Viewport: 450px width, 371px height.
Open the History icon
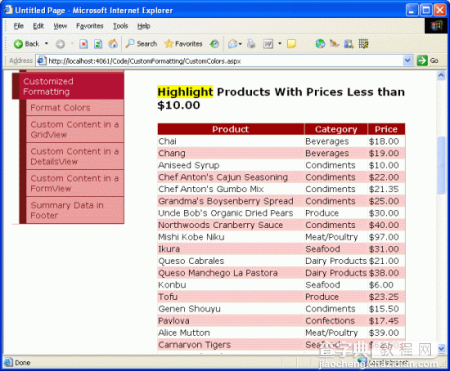point(214,44)
